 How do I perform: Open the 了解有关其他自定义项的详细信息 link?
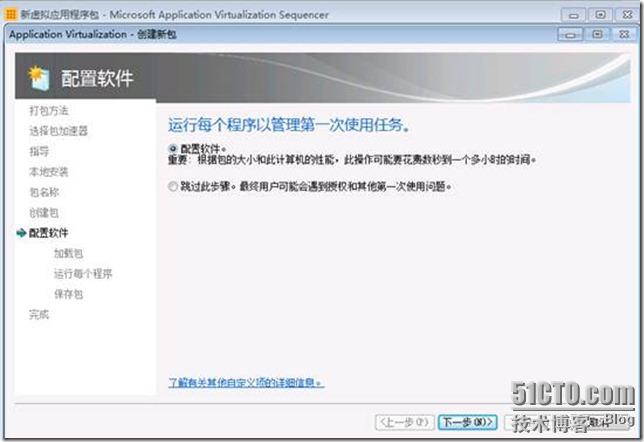(246, 382)
